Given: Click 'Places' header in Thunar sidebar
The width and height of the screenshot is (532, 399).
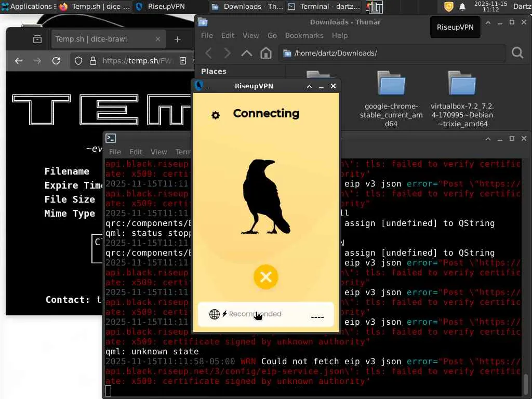Looking at the screenshot, I should [214, 71].
